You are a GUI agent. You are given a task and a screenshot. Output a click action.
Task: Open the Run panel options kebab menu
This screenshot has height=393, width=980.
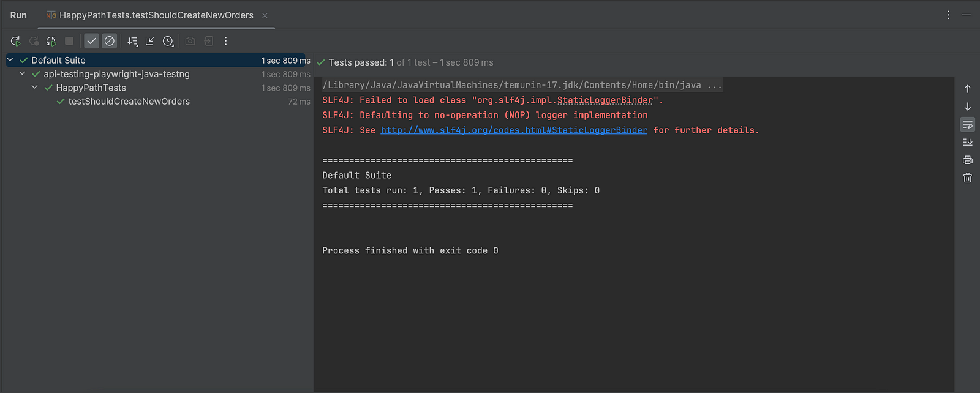[948, 15]
